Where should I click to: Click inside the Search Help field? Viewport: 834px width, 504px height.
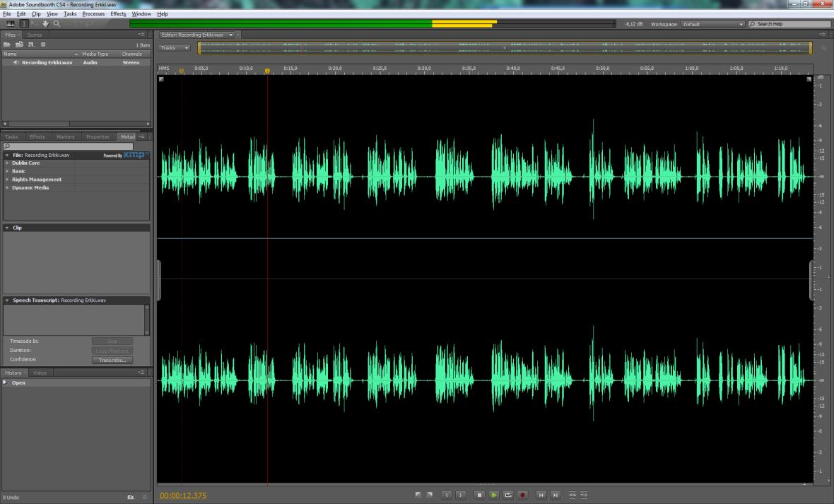[790, 24]
